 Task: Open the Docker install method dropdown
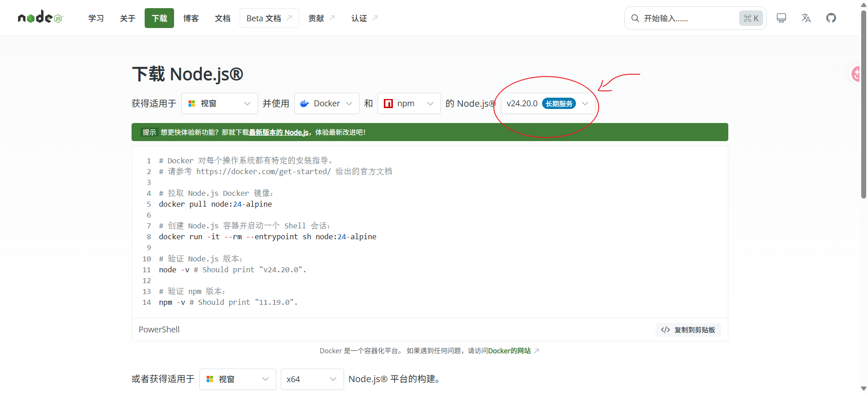point(327,104)
